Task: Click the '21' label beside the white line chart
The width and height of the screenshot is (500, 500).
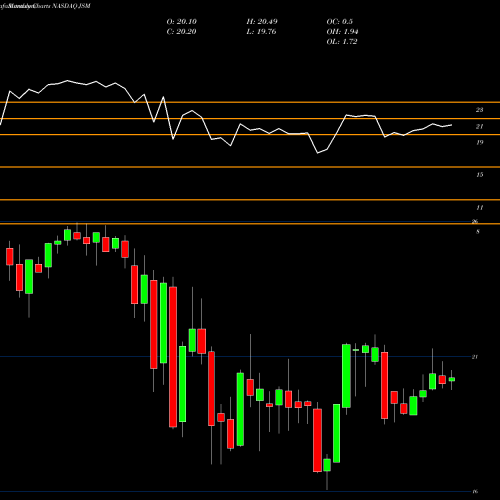Action: [479, 126]
